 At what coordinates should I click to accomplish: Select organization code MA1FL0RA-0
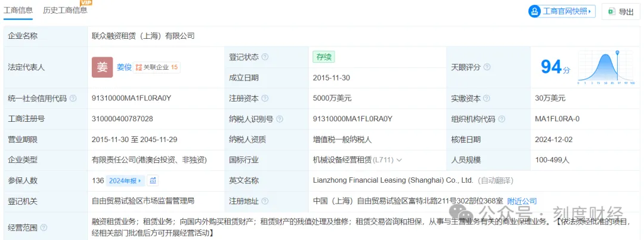click(558, 119)
